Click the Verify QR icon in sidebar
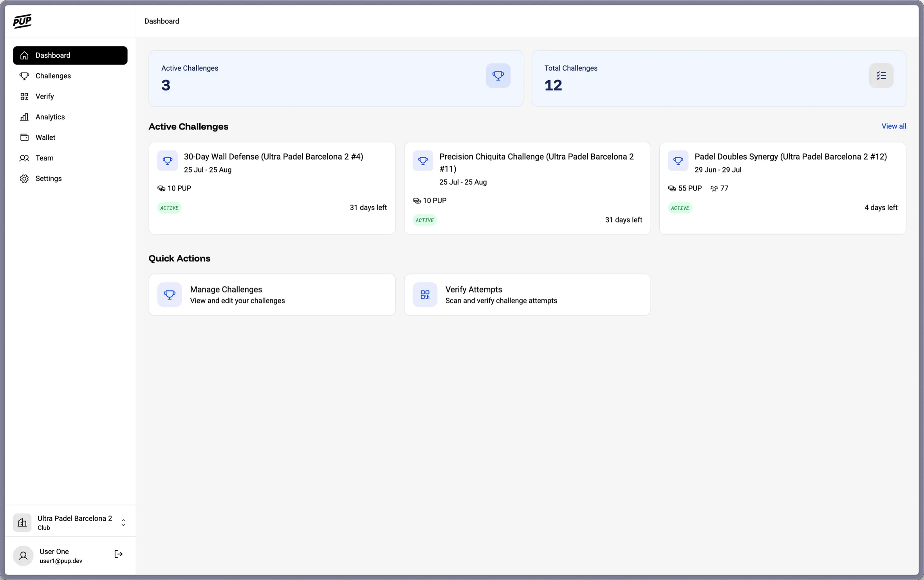 (24, 96)
